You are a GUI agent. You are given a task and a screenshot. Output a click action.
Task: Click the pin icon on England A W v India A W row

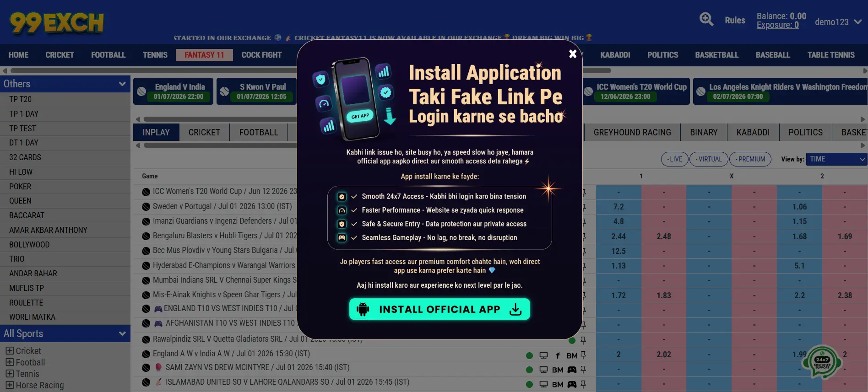pyautogui.click(x=583, y=355)
